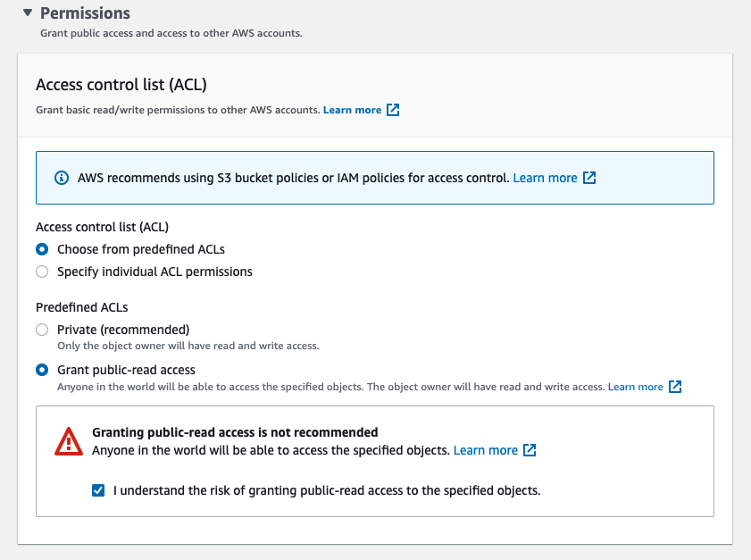Click the Permissions section heading
The image size is (751, 560).
tap(85, 13)
